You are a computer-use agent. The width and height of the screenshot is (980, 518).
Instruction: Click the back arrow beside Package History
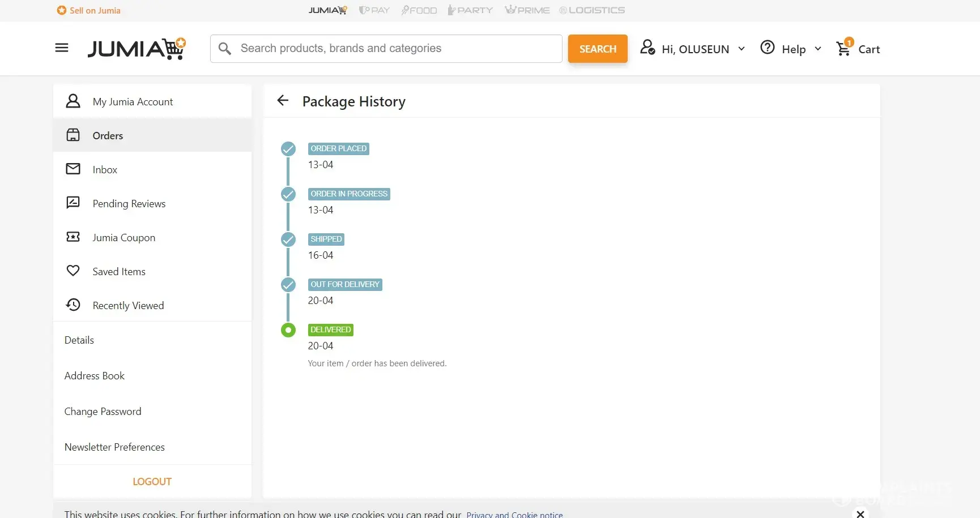(283, 101)
